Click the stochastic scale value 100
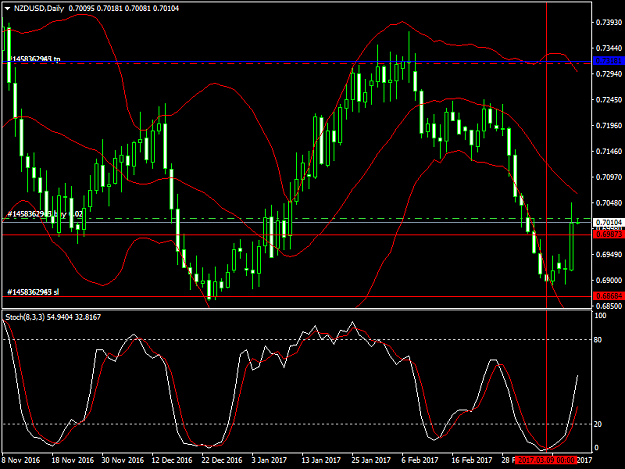Screen dimensions: 625x469 (600, 316)
